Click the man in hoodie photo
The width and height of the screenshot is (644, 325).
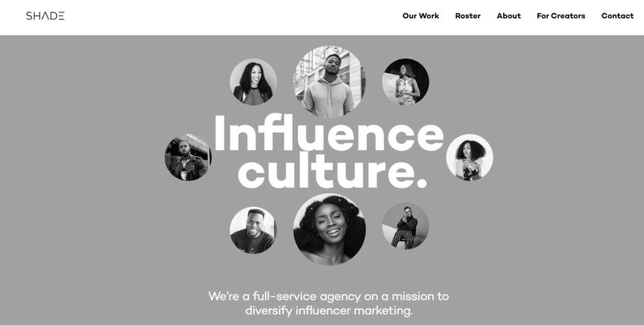click(x=330, y=82)
